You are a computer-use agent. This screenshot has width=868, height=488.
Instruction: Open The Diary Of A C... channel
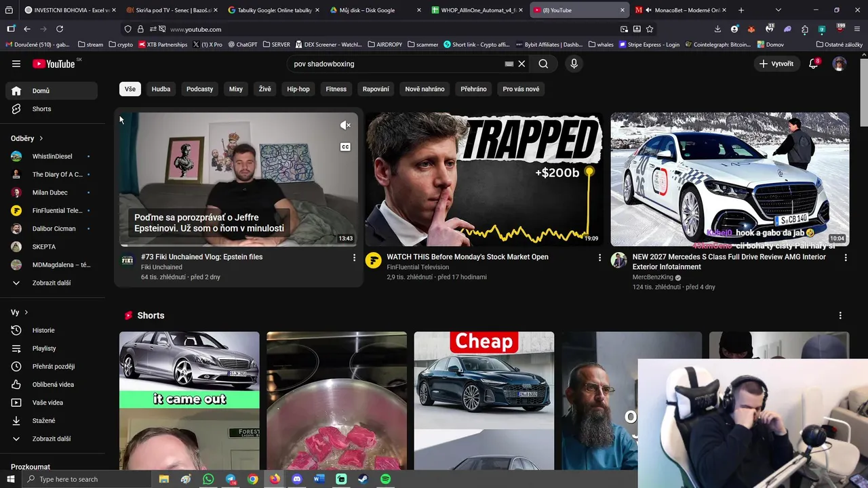52,174
